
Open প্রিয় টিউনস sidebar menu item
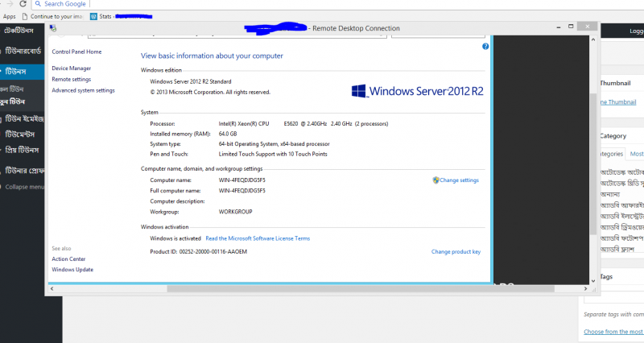click(x=23, y=150)
